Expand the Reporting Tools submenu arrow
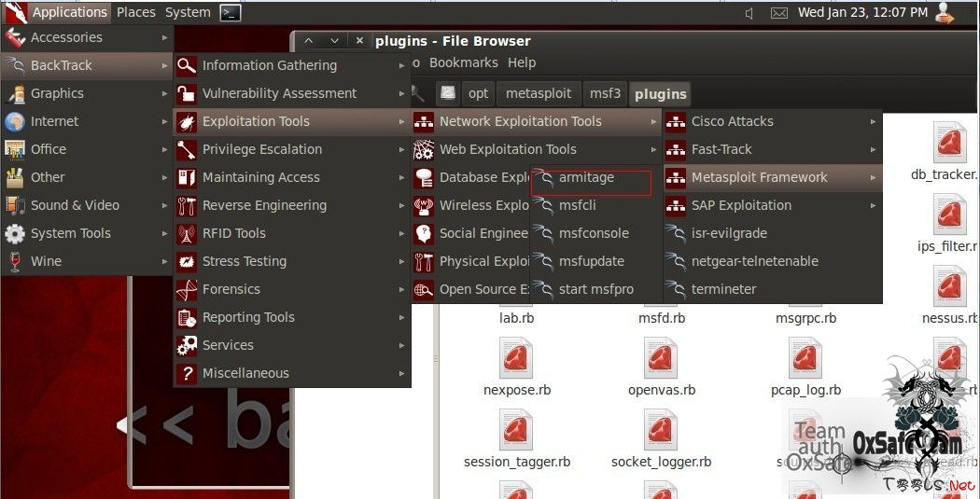This screenshot has height=499, width=980. point(402,317)
